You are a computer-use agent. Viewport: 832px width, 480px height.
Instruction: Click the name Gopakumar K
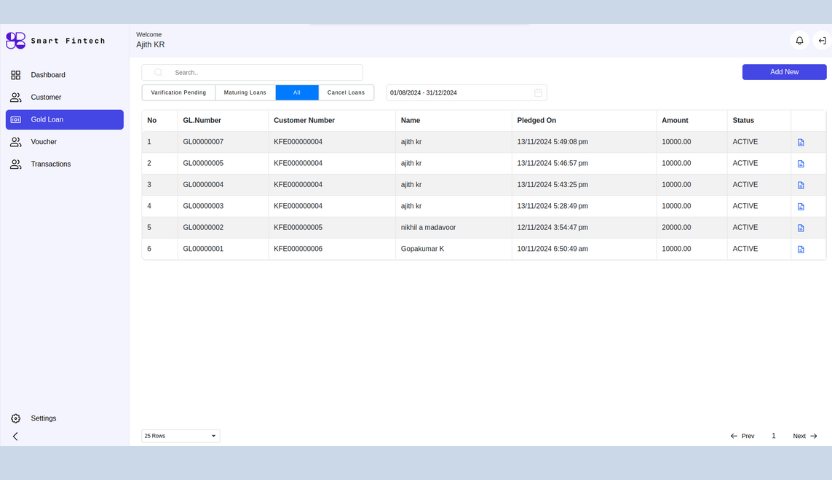(422, 248)
